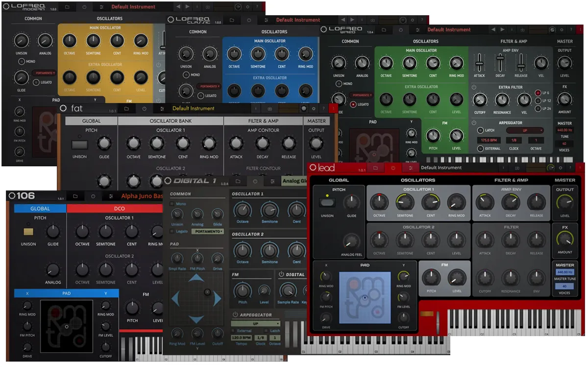The height and width of the screenshot is (367, 588).
Task: Open Default Instrument preset list in fat synth
Action: pos(194,108)
